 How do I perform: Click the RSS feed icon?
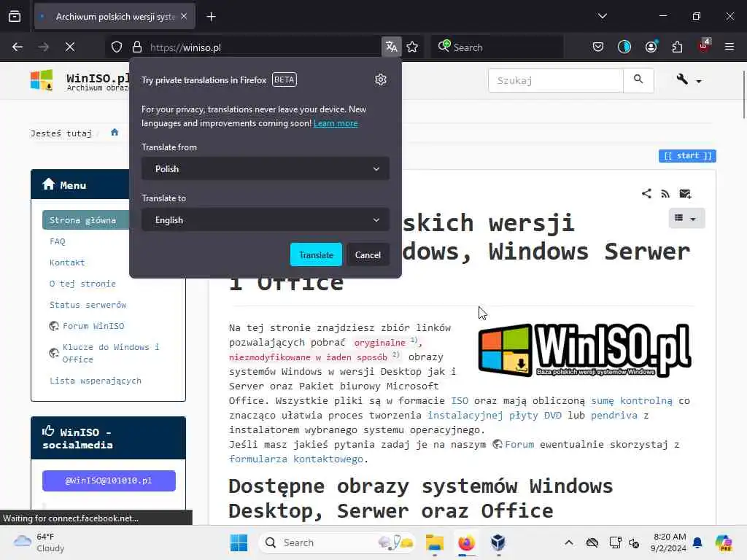point(665,193)
